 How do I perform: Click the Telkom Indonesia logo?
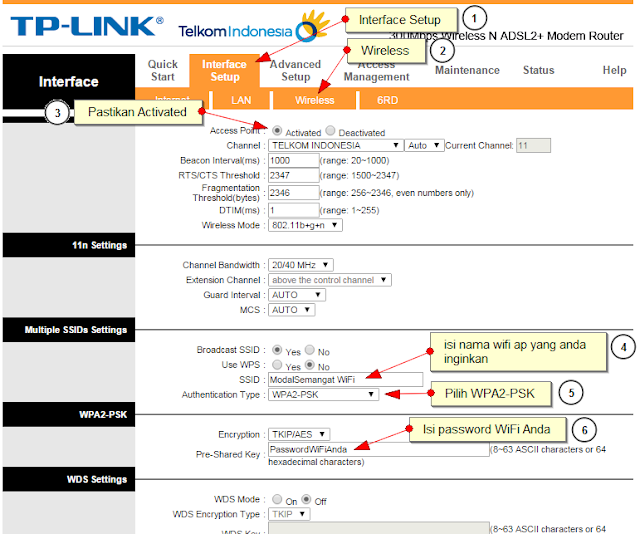coord(253,27)
